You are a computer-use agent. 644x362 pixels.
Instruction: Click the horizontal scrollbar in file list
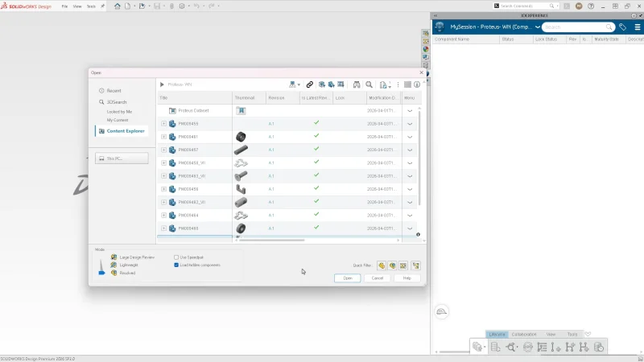pyautogui.click(x=272, y=240)
